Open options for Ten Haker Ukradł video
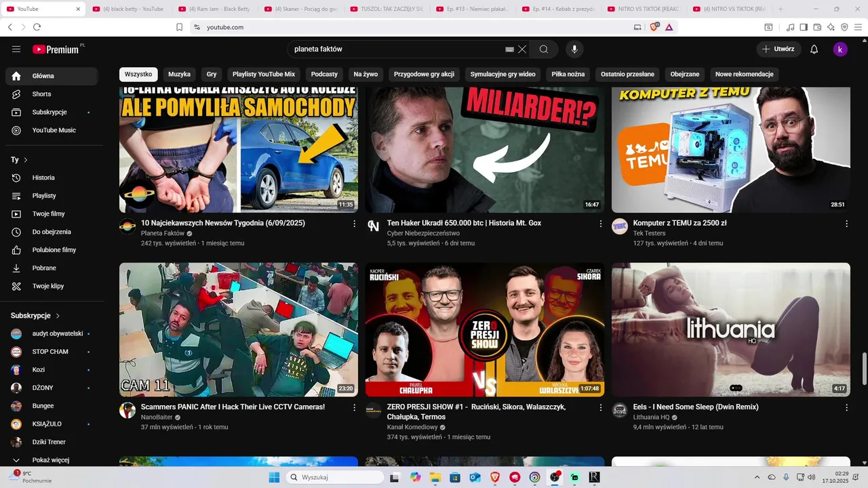Viewport: 868px width, 488px height. (x=600, y=224)
